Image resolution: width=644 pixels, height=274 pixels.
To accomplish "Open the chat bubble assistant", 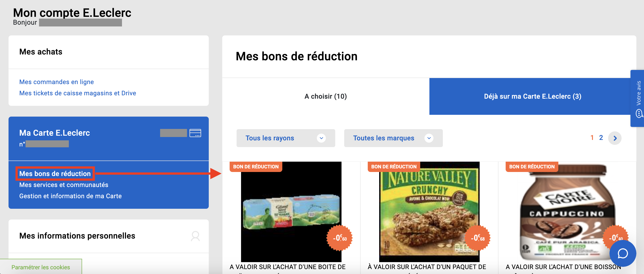I will coord(622,253).
